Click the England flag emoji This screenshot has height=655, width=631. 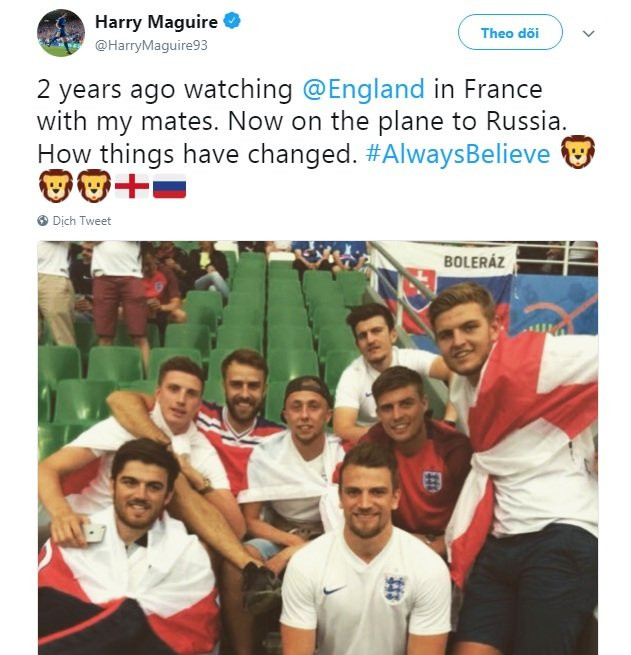[132, 186]
